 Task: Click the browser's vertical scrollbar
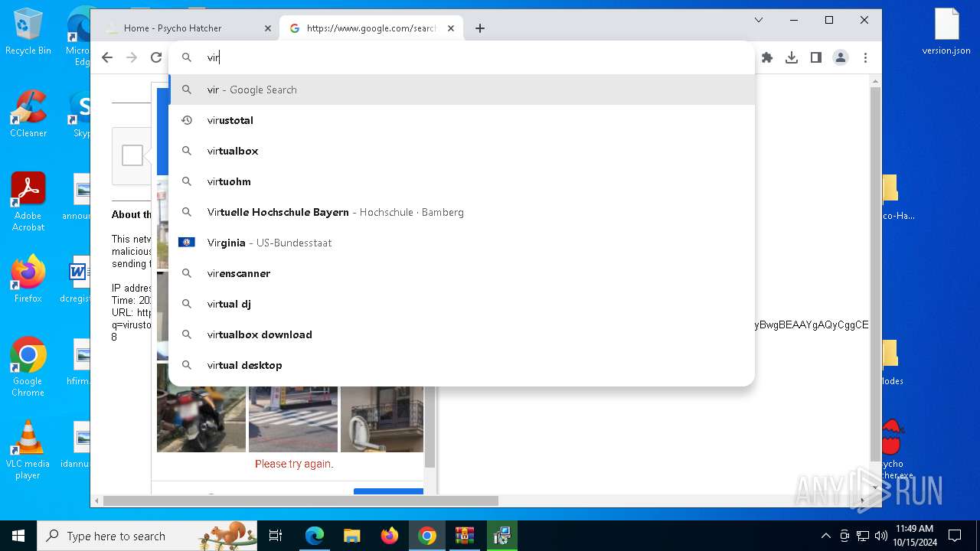click(875, 275)
